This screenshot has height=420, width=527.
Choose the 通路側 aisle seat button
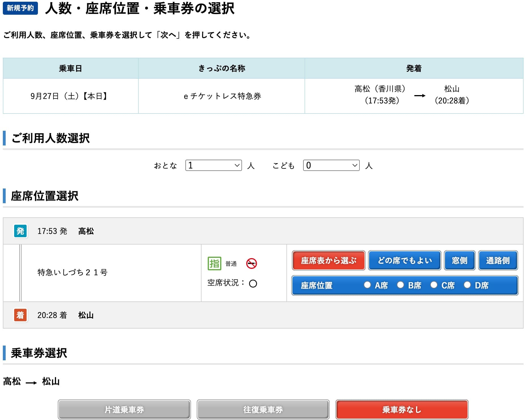pos(498,260)
